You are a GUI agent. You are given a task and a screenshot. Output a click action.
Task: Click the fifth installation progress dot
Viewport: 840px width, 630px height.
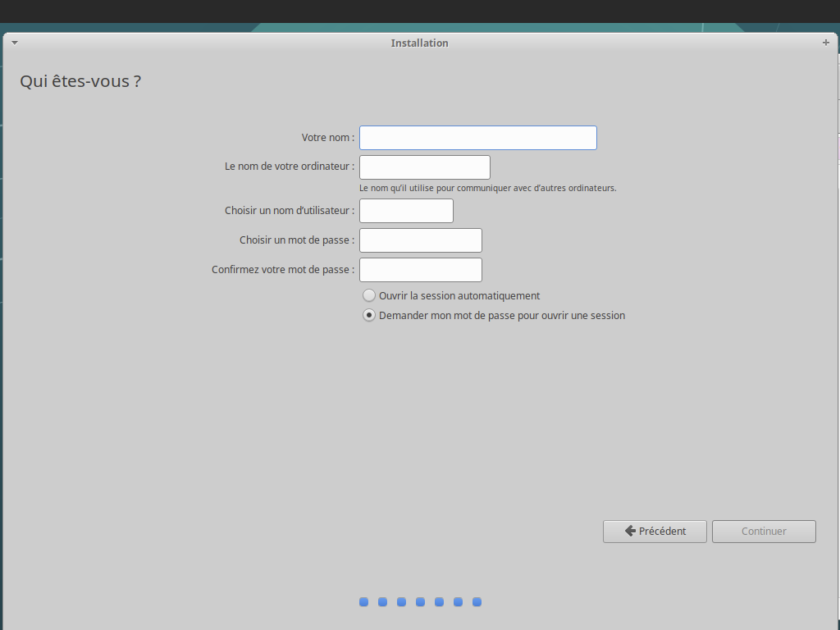tap(439, 602)
